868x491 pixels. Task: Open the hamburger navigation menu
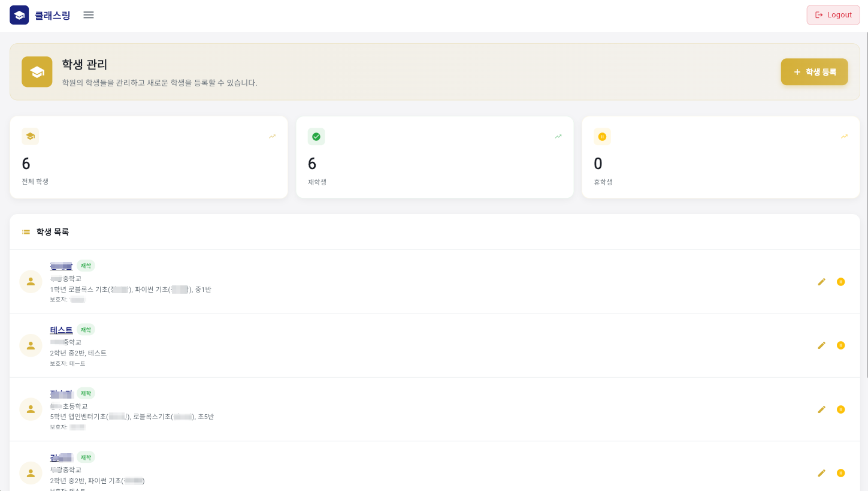coord(89,15)
